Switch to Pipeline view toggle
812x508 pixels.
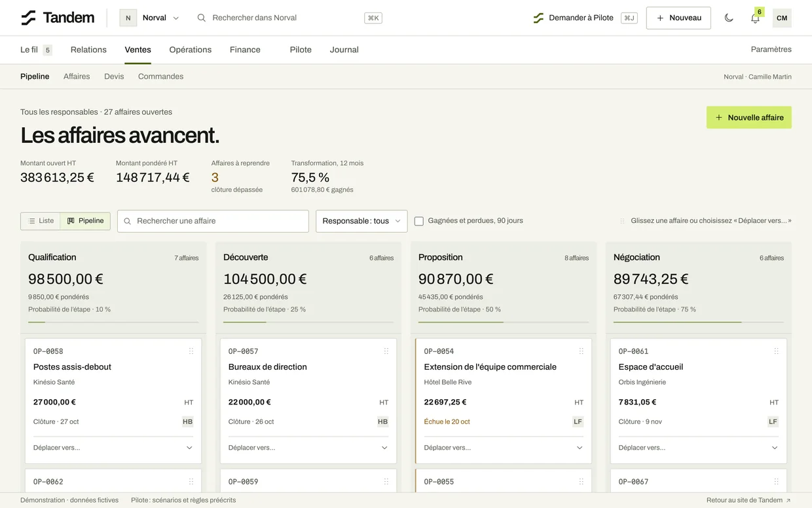[85, 221]
